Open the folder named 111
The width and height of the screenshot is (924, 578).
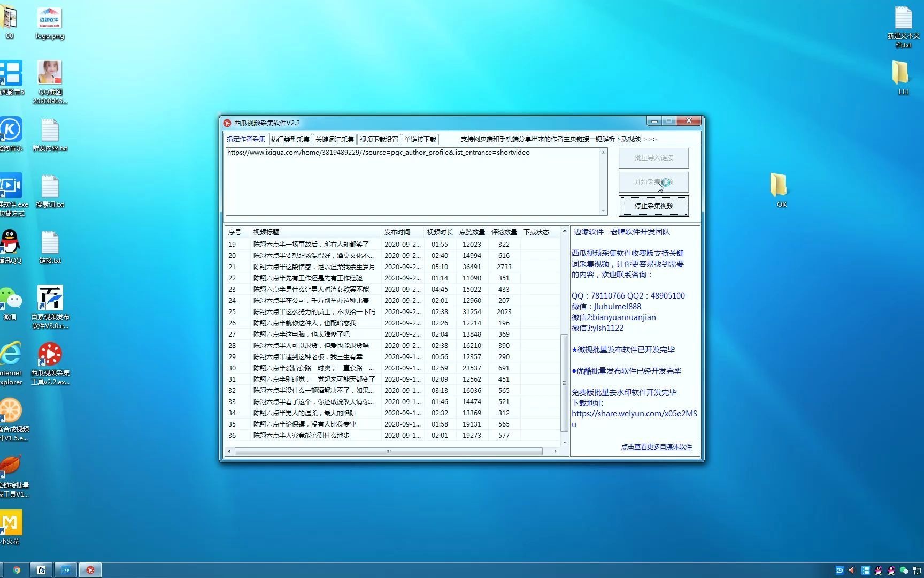point(903,78)
